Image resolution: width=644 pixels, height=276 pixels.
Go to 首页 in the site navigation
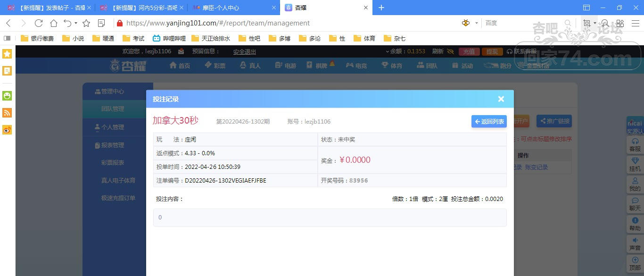180,66
